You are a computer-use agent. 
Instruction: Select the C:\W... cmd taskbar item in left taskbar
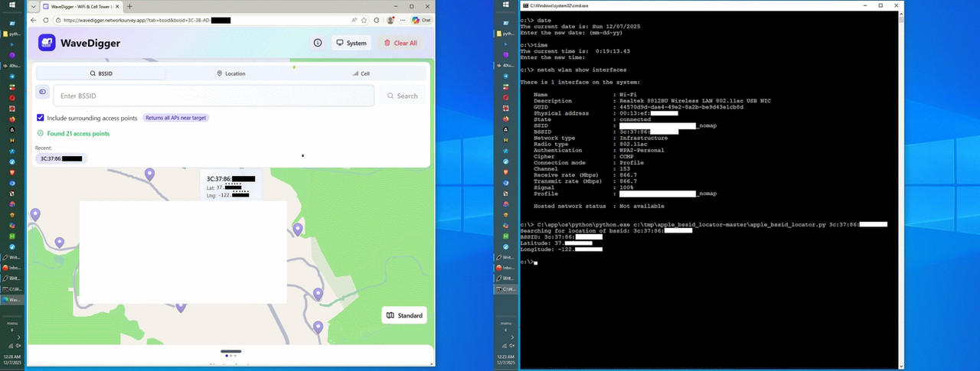[x=13, y=289]
